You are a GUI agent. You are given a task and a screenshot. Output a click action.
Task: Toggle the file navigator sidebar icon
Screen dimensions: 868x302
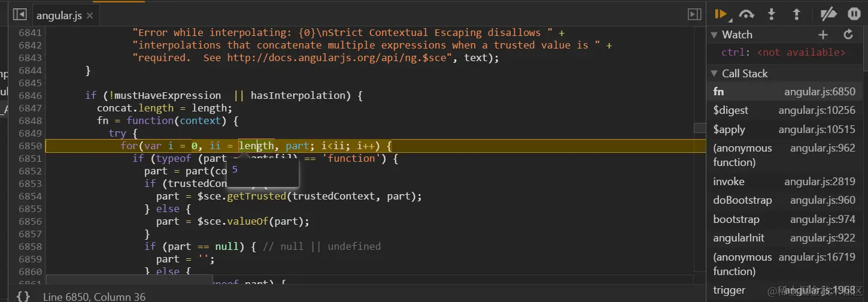(x=20, y=14)
